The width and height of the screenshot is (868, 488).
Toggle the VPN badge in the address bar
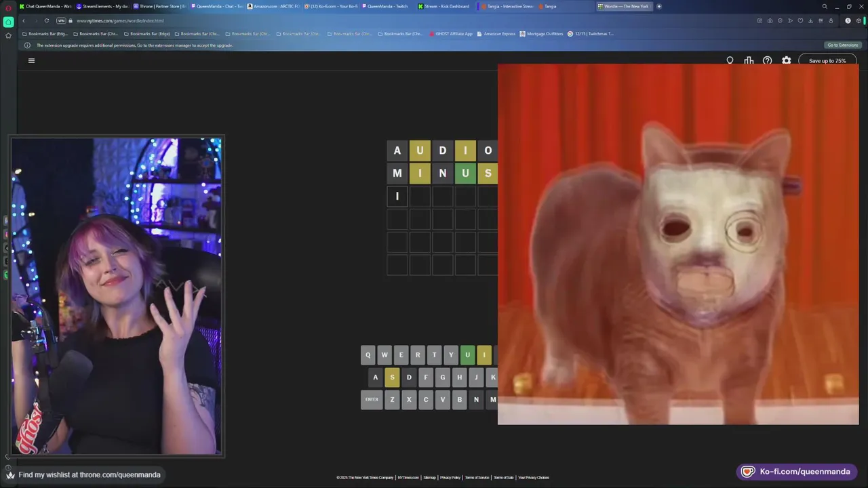click(x=62, y=20)
